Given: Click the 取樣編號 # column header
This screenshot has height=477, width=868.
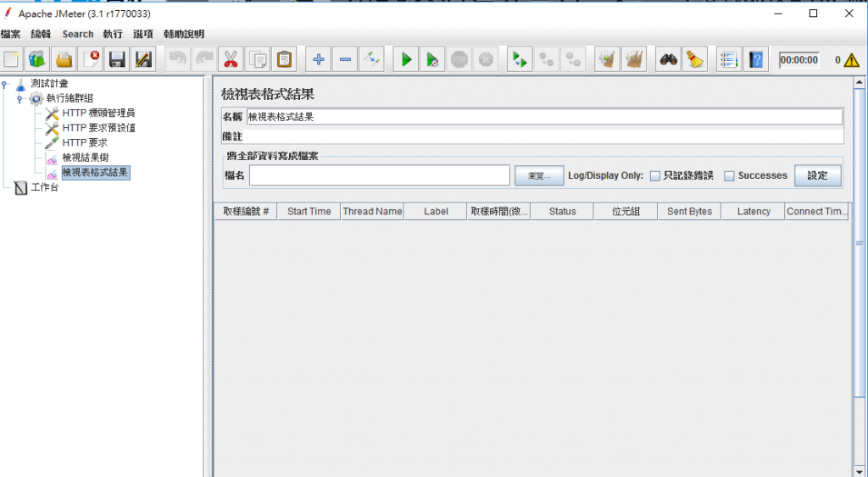Looking at the screenshot, I should pyautogui.click(x=246, y=211).
